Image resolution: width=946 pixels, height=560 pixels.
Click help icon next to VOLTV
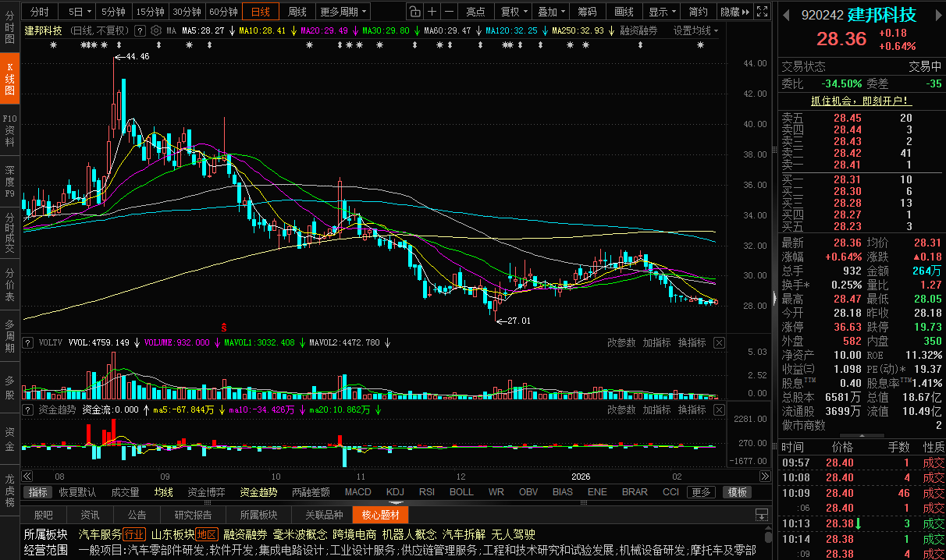28,342
